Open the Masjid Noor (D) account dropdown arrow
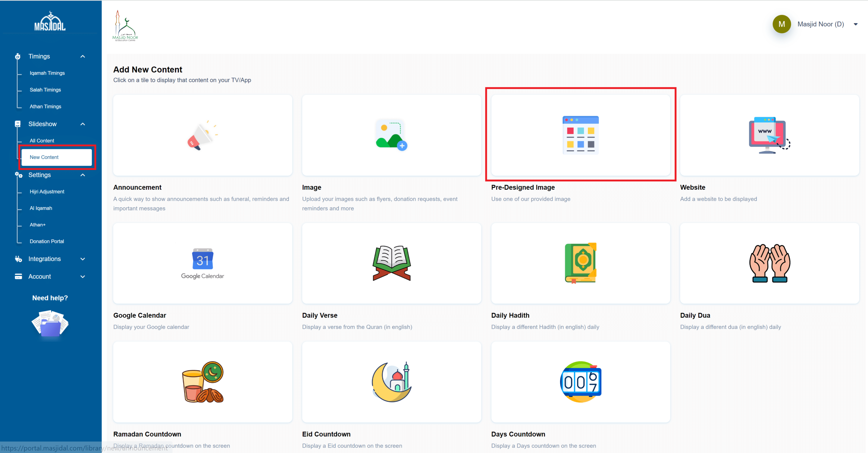This screenshot has height=453, width=868. (855, 24)
